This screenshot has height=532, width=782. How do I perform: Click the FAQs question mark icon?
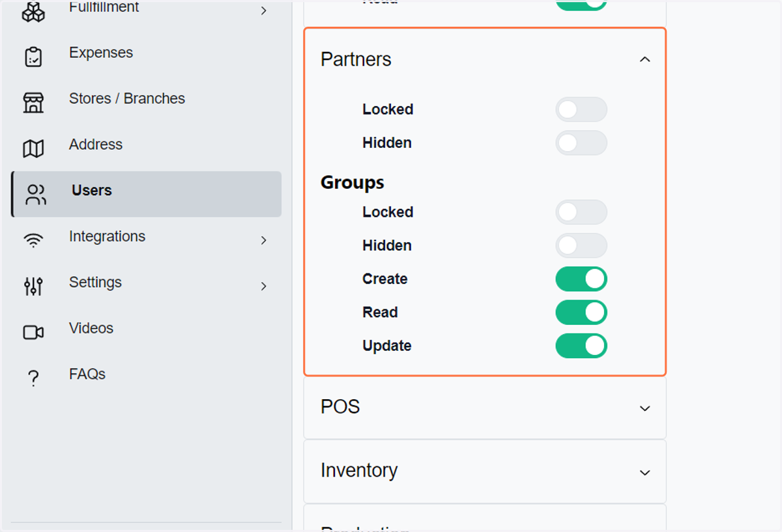33,378
